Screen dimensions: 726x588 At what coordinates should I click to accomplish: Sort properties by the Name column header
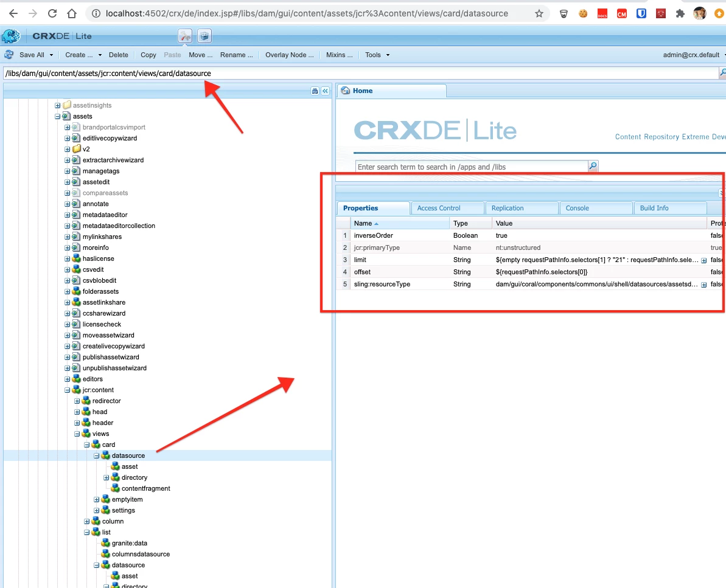[x=400, y=223]
